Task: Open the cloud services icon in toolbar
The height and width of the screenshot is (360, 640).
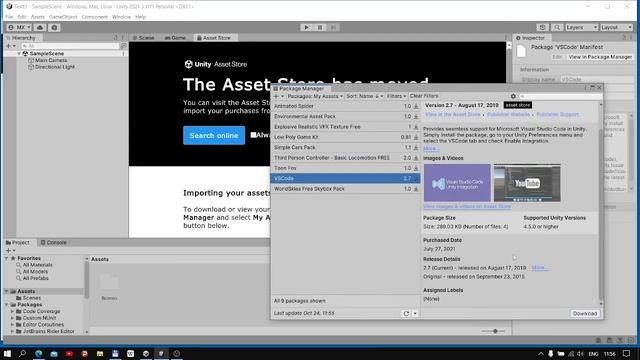Action: (40, 27)
